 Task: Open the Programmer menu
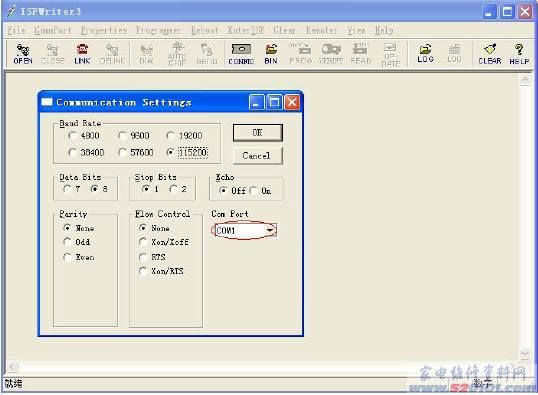point(158,30)
